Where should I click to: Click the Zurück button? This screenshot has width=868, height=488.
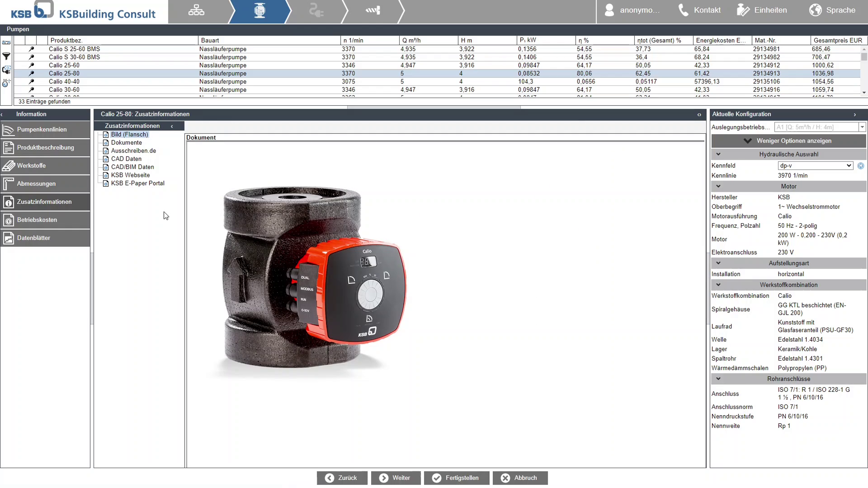[342, 478]
